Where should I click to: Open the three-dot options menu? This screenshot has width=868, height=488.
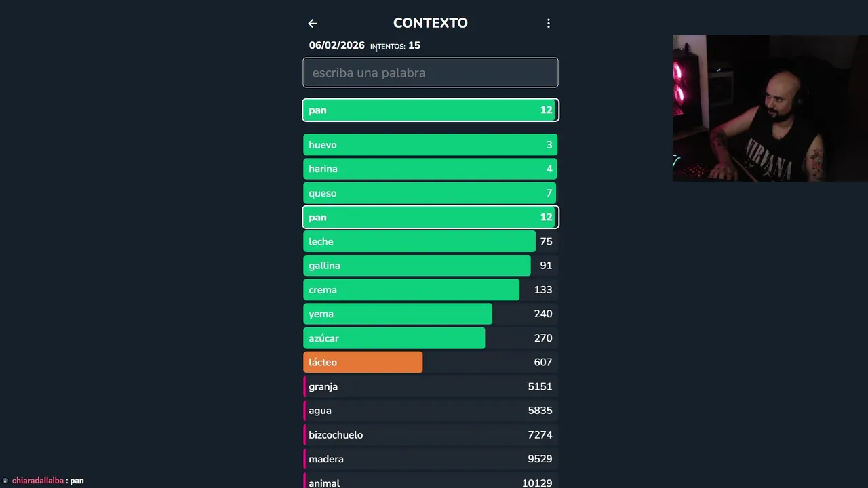coord(549,24)
